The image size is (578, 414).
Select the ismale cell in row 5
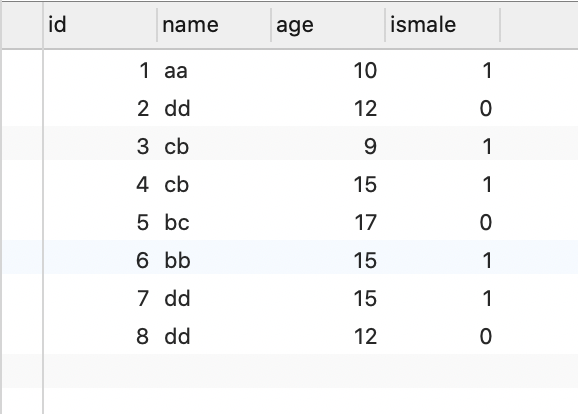click(443, 222)
